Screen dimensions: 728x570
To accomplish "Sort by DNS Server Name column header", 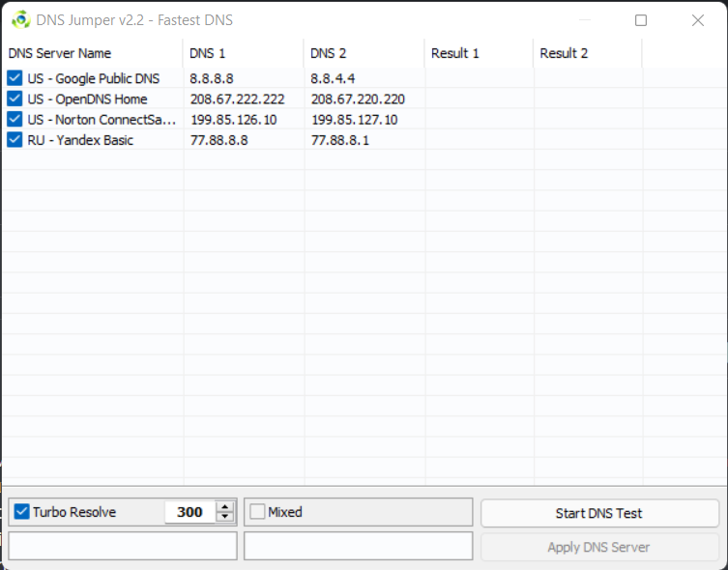I will click(x=93, y=53).
